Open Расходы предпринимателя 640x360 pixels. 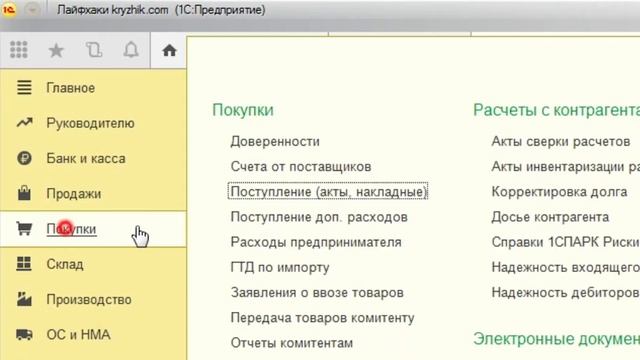click(316, 242)
